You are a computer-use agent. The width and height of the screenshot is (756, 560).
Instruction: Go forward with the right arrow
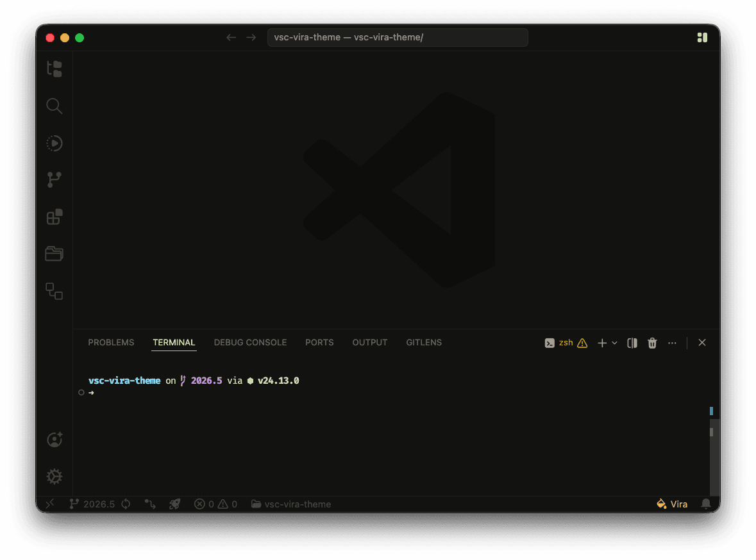pos(251,38)
